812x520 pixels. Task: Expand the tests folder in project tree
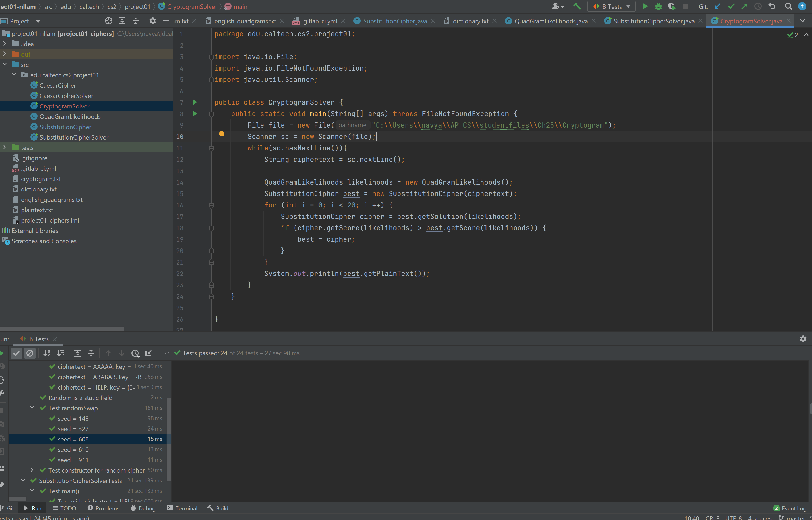tap(4, 148)
